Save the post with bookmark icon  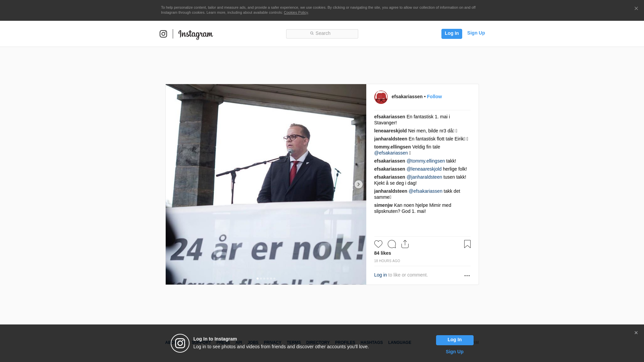tap(467, 244)
